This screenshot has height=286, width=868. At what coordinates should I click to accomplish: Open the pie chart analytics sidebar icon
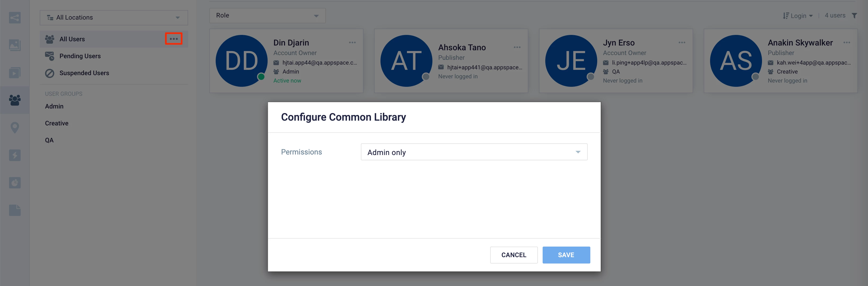pyautogui.click(x=15, y=183)
